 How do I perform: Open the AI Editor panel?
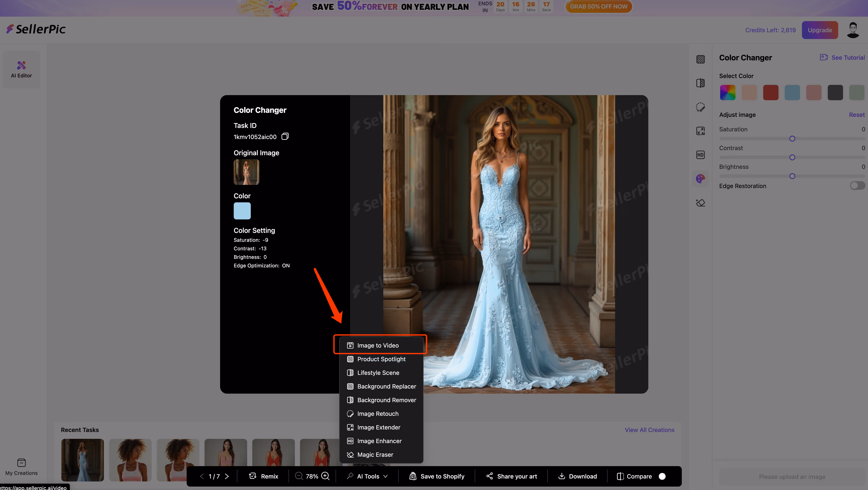point(21,70)
